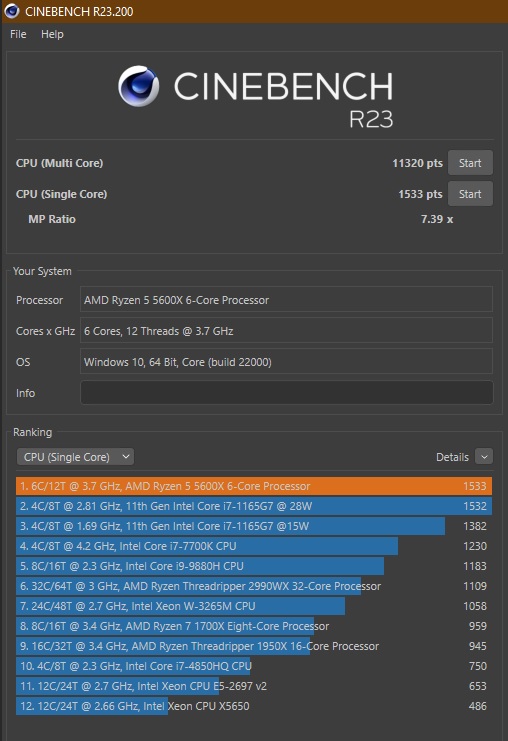Expand the Details chevron in Ranking
The image size is (508, 741).
point(484,457)
